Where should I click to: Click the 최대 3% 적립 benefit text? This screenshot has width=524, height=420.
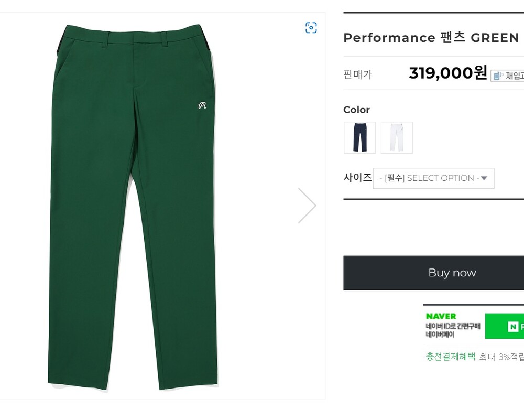[501, 357]
